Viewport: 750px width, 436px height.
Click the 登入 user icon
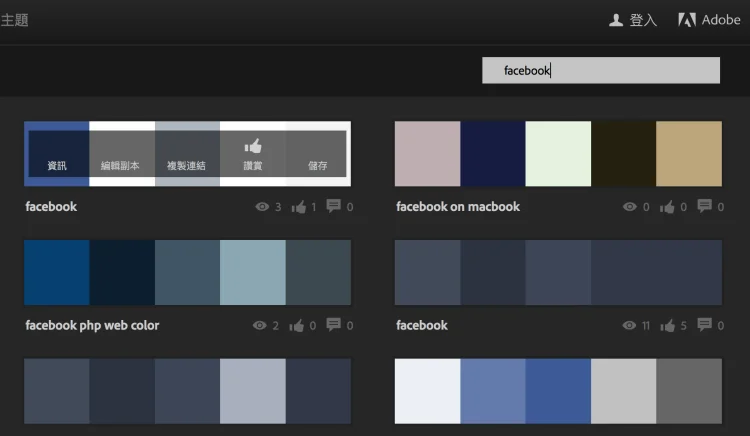tap(616, 20)
